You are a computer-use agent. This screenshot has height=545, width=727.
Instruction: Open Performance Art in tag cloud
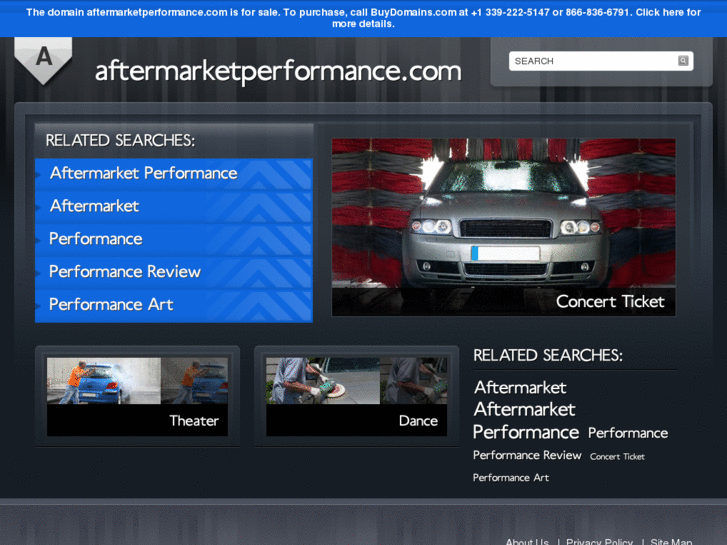[511, 478]
